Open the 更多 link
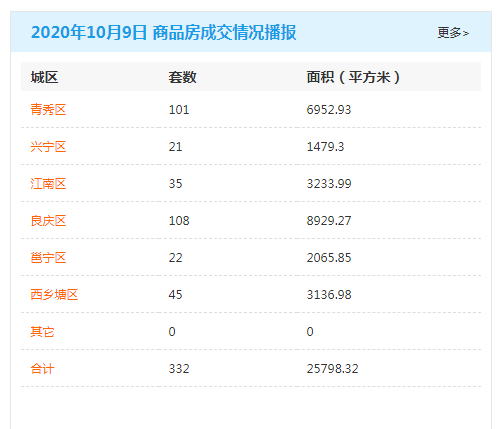Image resolution: width=501 pixels, height=429 pixels. pos(453,33)
